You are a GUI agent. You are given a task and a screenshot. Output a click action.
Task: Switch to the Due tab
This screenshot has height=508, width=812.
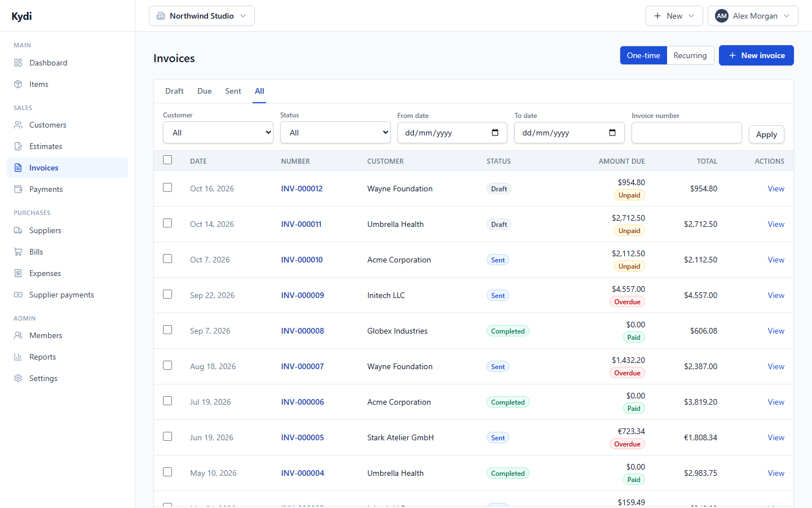[x=205, y=91]
